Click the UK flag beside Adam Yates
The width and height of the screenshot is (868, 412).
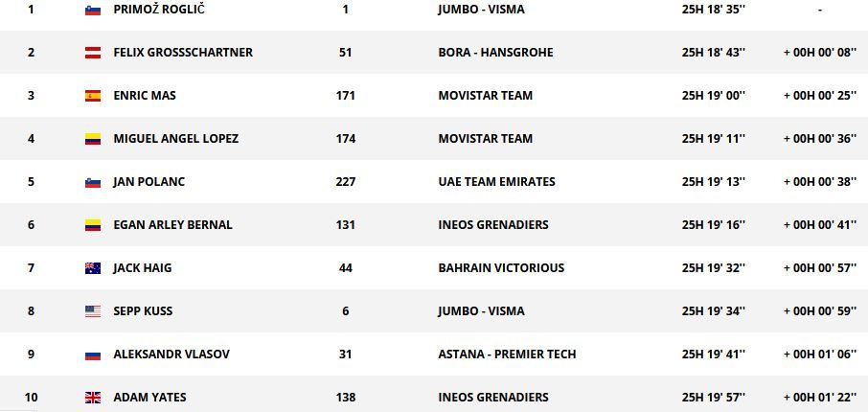pyautogui.click(x=92, y=398)
